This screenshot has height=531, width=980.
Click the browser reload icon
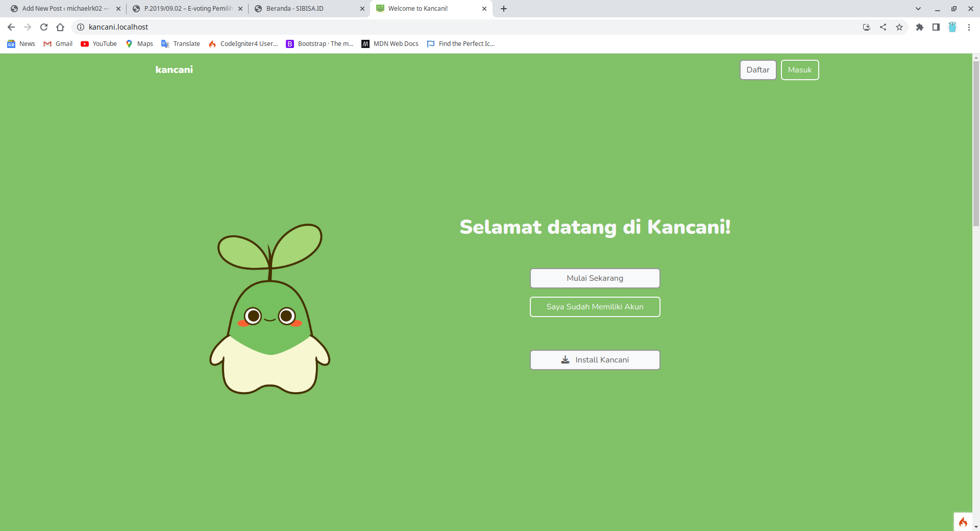(44, 27)
